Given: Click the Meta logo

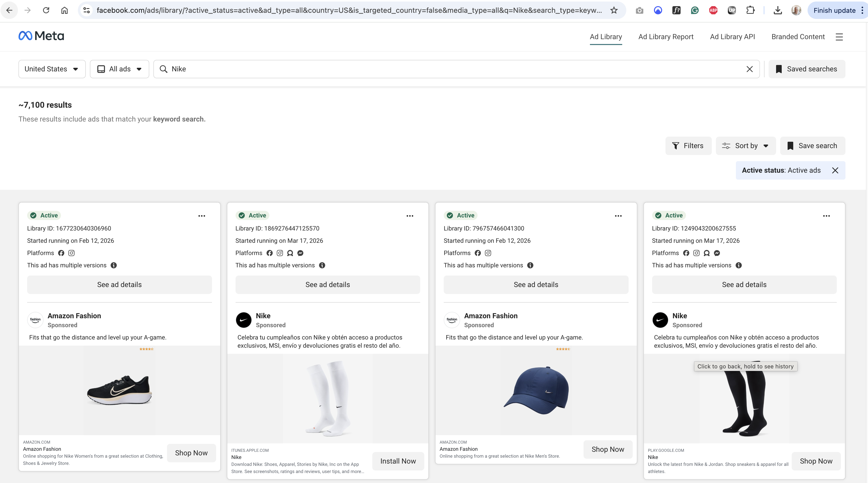Looking at the screenshot, I should 41,36.
